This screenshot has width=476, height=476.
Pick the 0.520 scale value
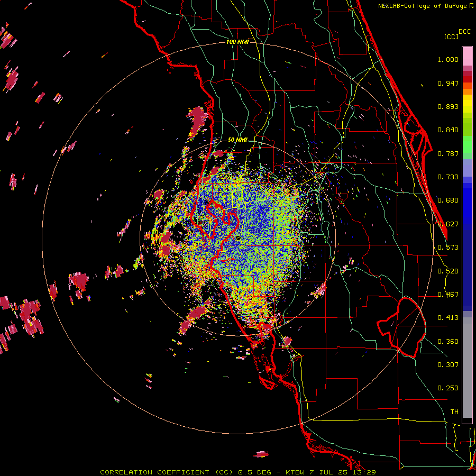pos(448,271)
